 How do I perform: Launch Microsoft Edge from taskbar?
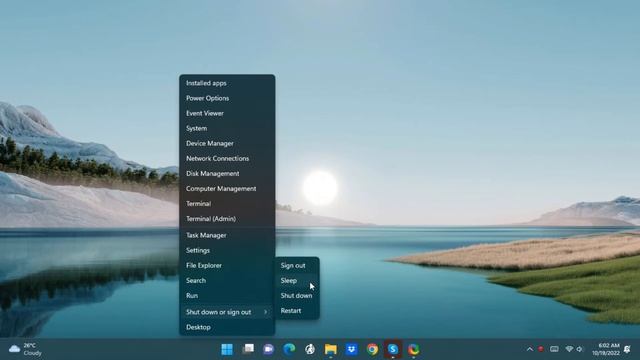point(289,349)
